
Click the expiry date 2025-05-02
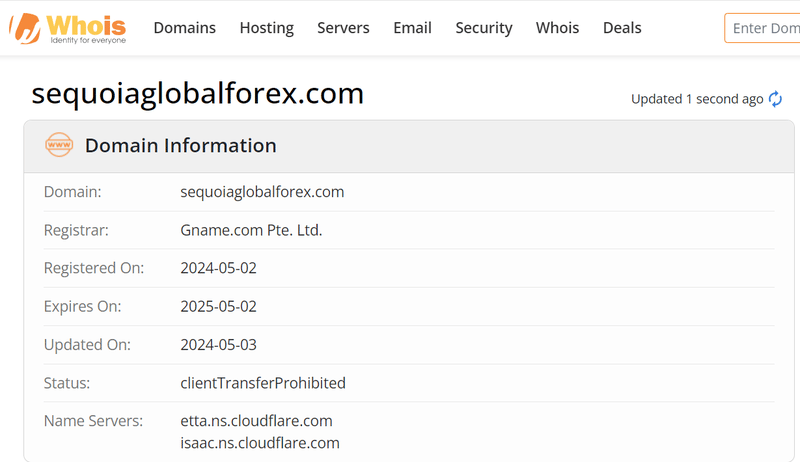tap(218, 306)
